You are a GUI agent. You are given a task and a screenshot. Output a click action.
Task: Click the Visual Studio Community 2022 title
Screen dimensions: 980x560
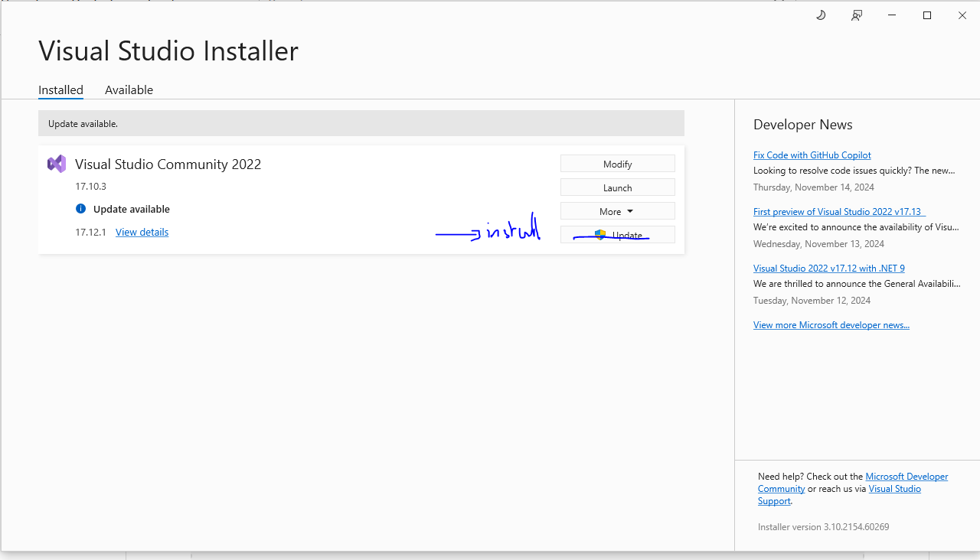168,164
